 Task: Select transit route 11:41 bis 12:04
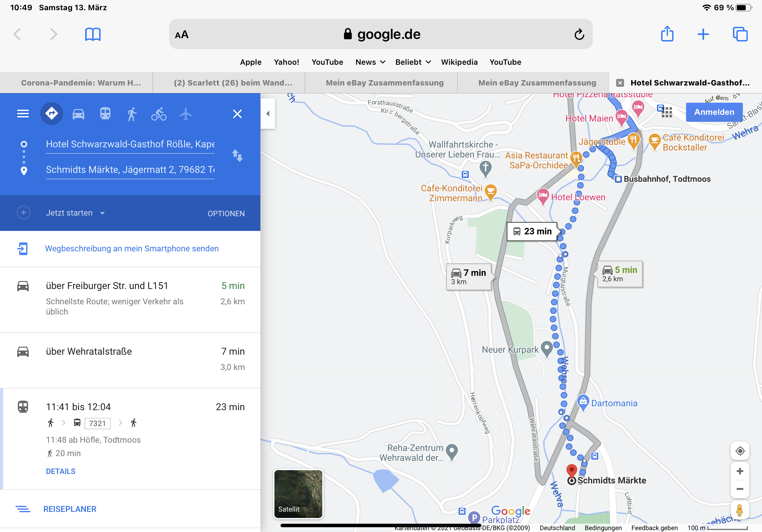click(x=130, y=439)
